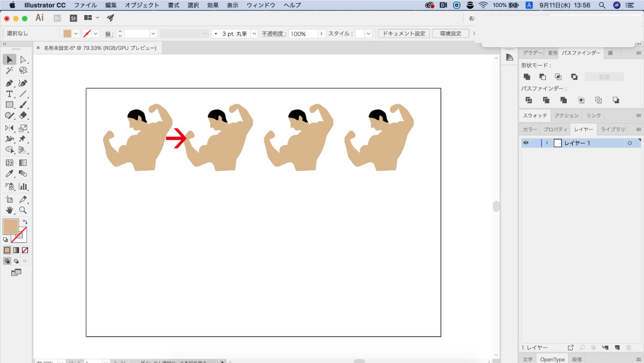Open Layers panel options menu

point(639,129)
